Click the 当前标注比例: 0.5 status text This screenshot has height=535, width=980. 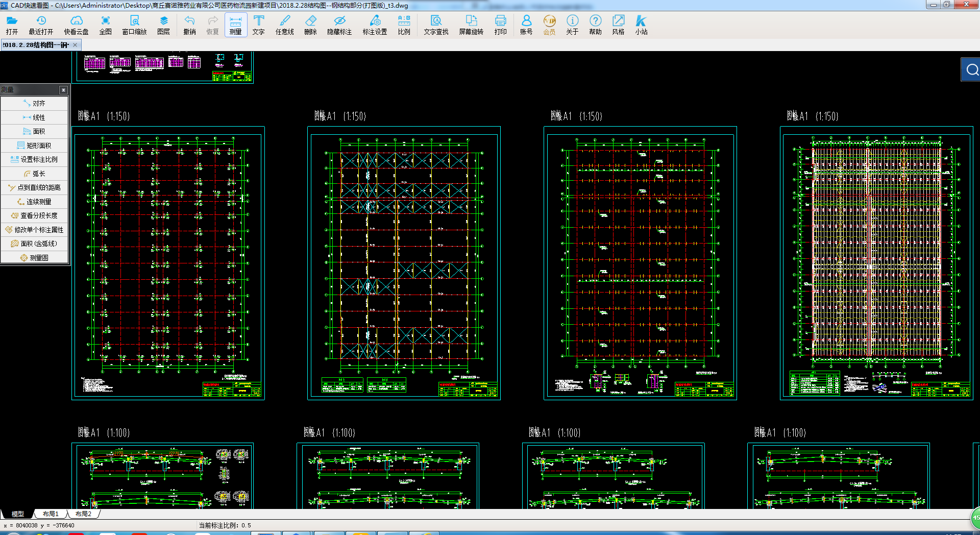[x=225, y=525]
